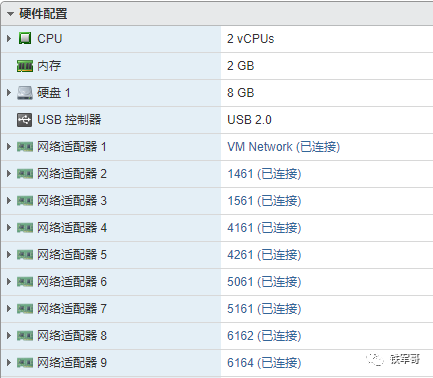Image resolution: width=433 pixels, height=378 pixels.
Task: Open the VM Network (已连接) link
Action: [x=284, y=147]
